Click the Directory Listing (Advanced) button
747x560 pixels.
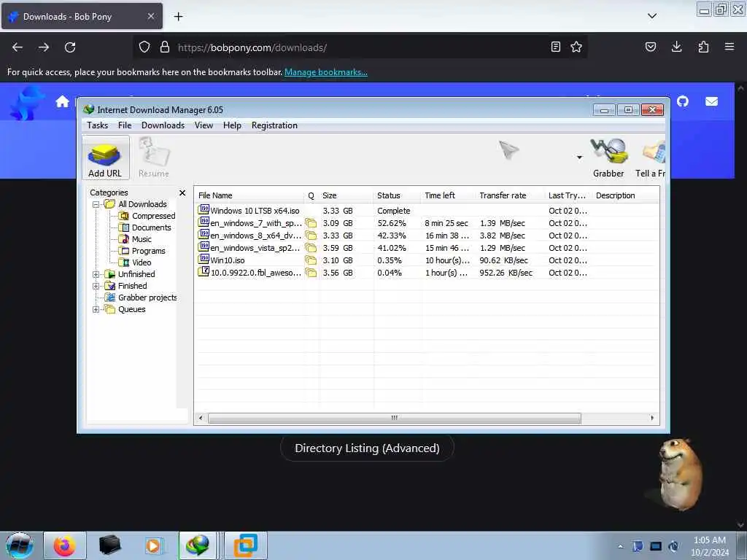367,448
